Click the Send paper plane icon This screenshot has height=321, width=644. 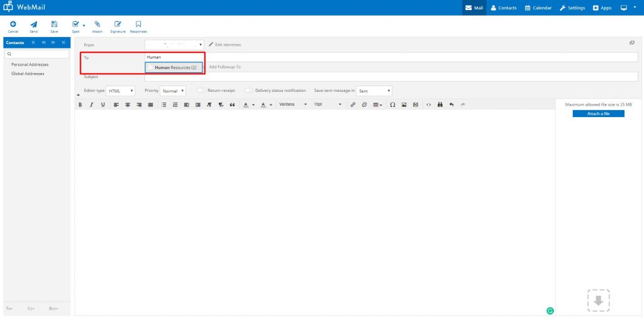33,25
